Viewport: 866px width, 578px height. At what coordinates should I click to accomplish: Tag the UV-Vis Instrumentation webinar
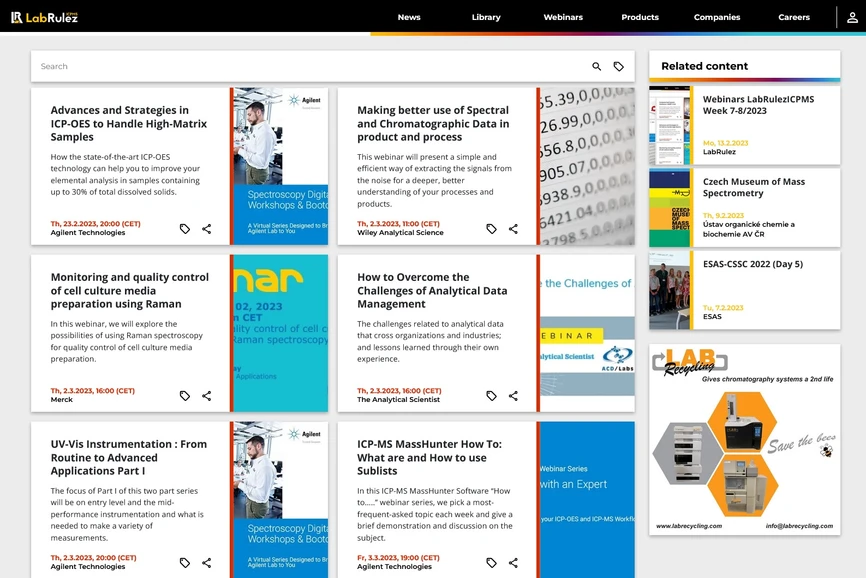coord(184,563)
